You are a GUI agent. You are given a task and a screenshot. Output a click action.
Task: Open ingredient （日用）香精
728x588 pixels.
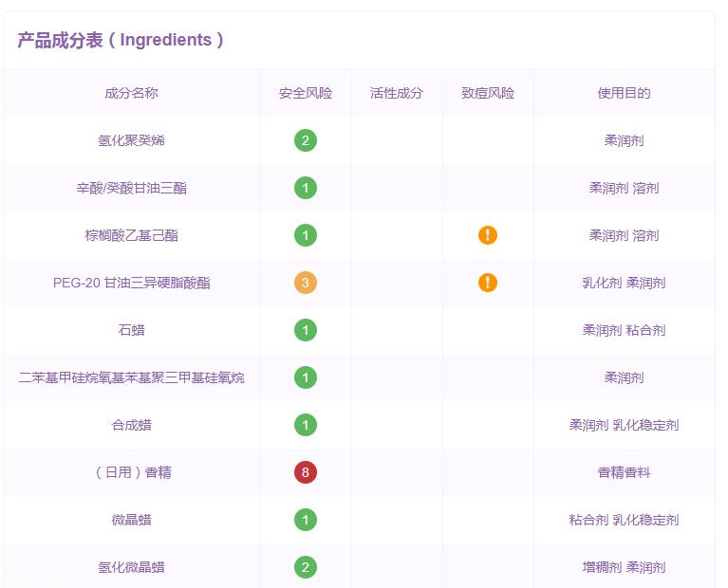point(131,472)
